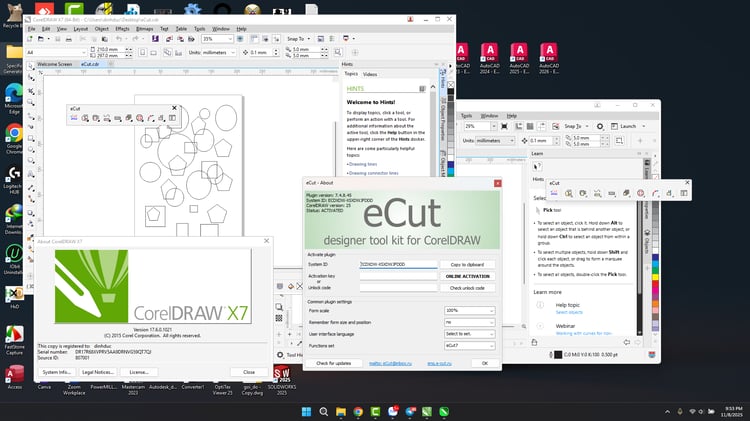Click red swatch in right window color palette

pos(655,284)
